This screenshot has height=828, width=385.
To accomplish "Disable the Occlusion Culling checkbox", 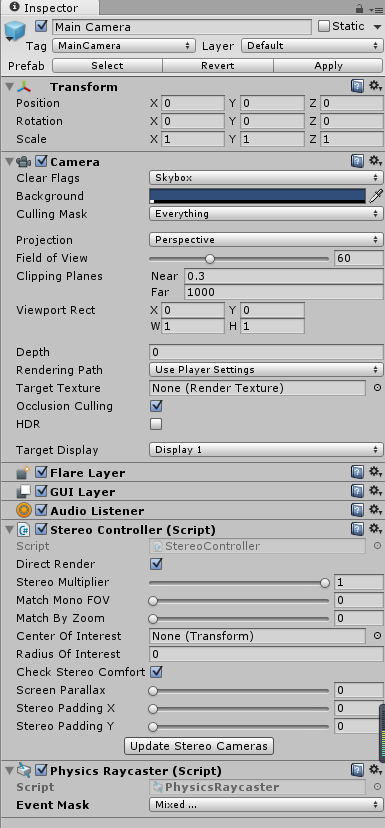I will [x=156, y=406].
